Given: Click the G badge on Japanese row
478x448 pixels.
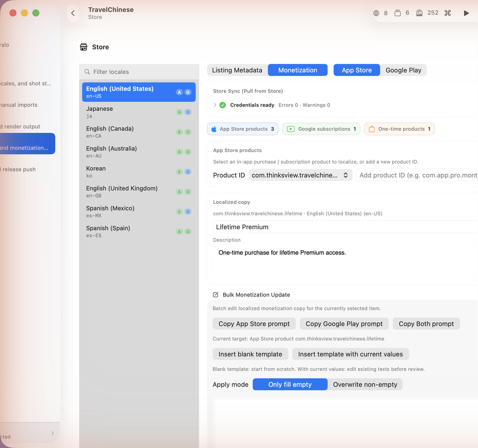Looking at the screenshot, I should pyautogui.click(x=188, y=112).
